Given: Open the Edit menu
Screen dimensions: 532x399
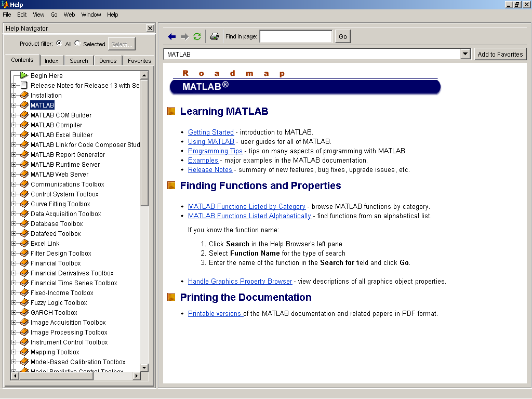Looking at the screenshot, I should 22,15.
